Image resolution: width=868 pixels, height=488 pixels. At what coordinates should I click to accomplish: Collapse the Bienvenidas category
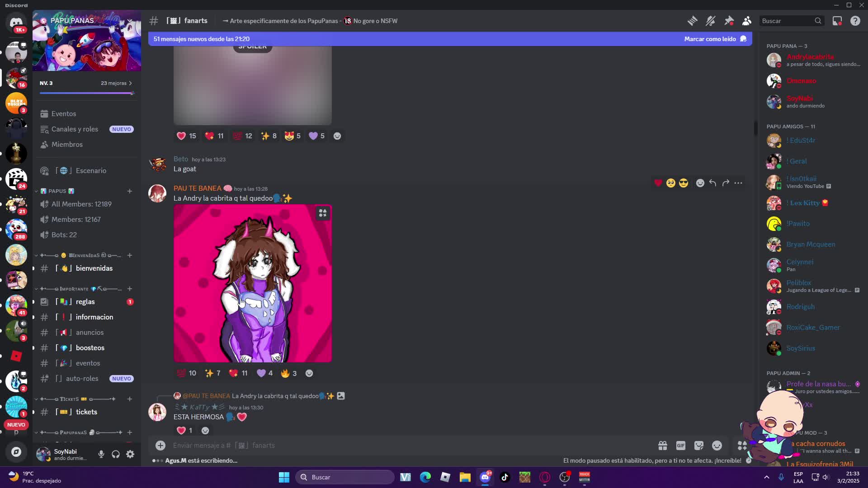[78, 255]
